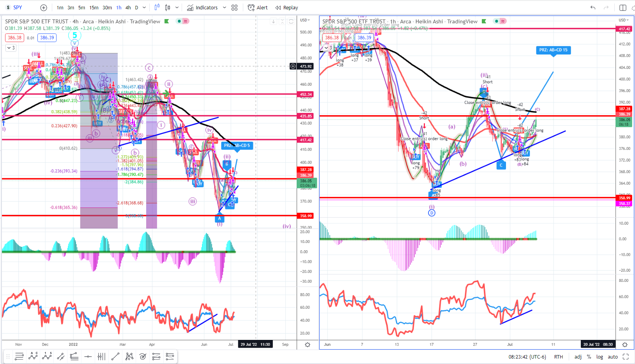Move the 4h pane down arrow
635x364 pixels.
pyautogui.click(x=274, y=21)
